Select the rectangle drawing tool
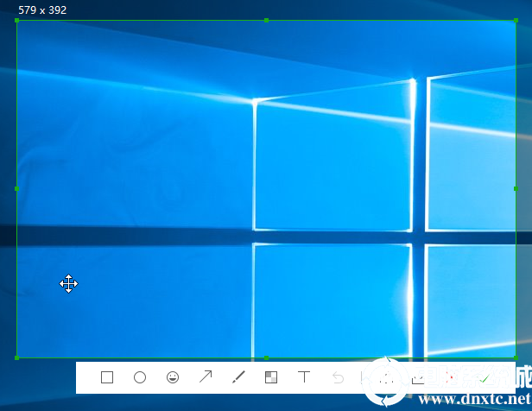 tap(107, 377)
